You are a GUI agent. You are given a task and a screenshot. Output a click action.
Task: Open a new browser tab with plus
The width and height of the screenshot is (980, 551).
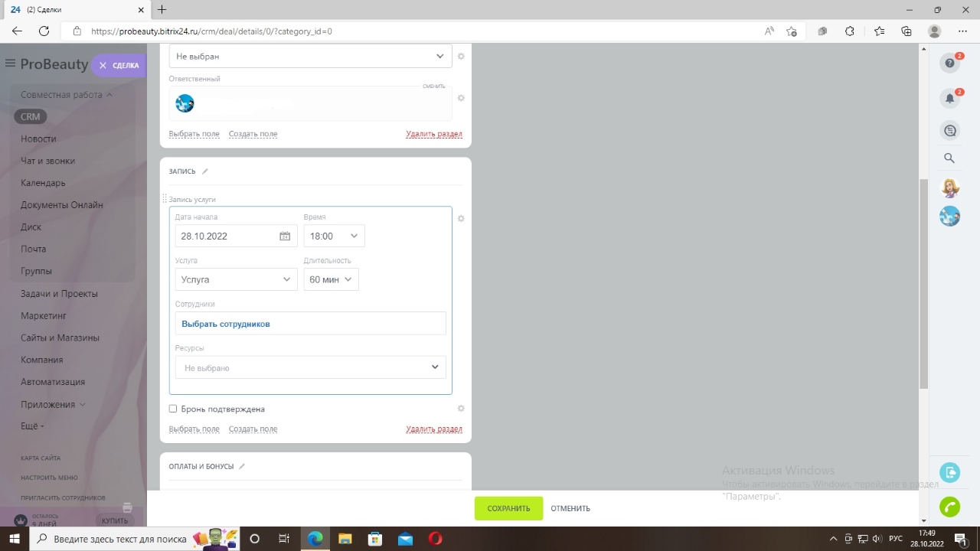(162, 10)
